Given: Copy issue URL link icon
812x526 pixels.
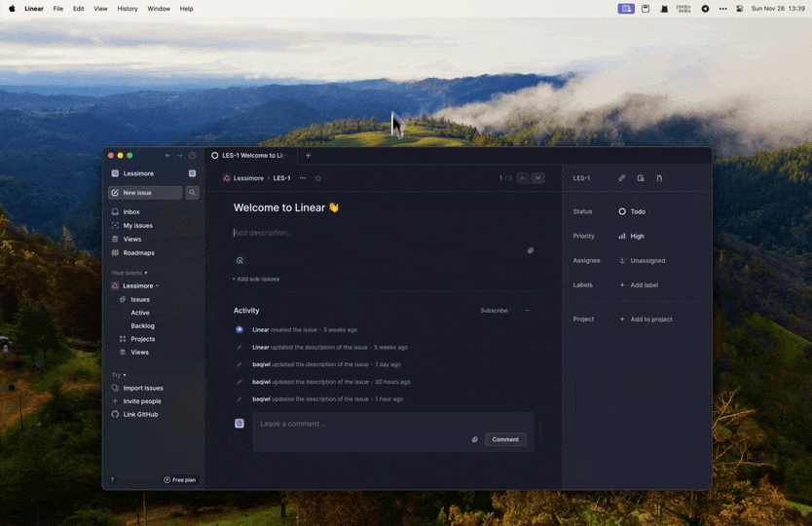Looking at the screenshot, I should click(622, 178).
